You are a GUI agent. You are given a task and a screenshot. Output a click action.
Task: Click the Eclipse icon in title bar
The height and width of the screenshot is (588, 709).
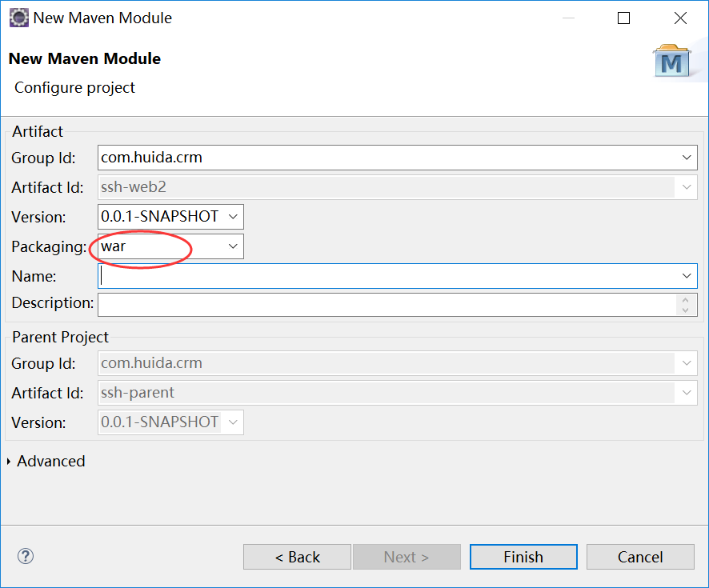[x=18, y=18]
